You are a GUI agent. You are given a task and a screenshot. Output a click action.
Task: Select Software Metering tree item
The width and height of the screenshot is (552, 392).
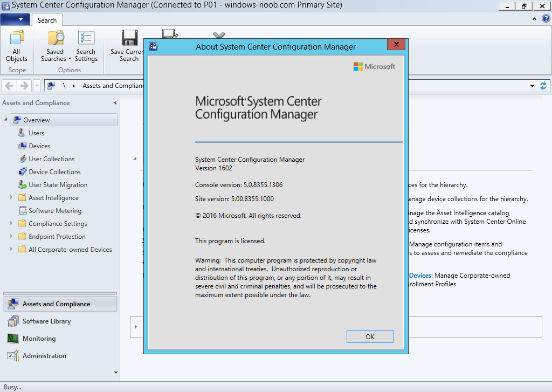pyautogui.click(x=55, y=211)
